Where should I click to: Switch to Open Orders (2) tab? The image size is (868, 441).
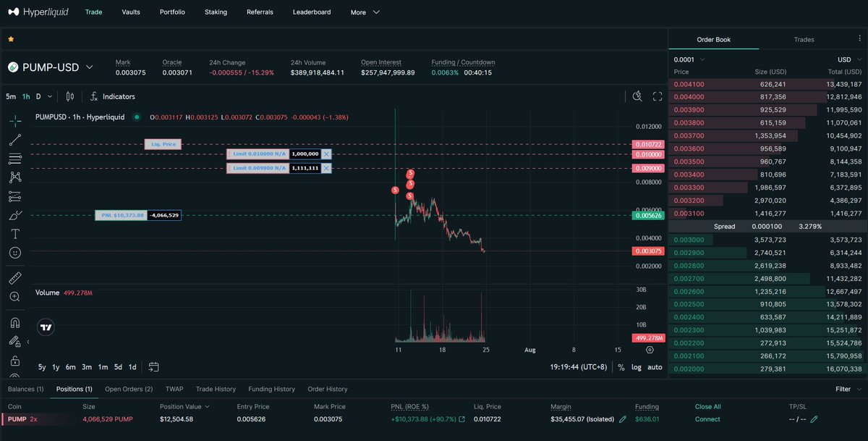[x=129, y=389]
